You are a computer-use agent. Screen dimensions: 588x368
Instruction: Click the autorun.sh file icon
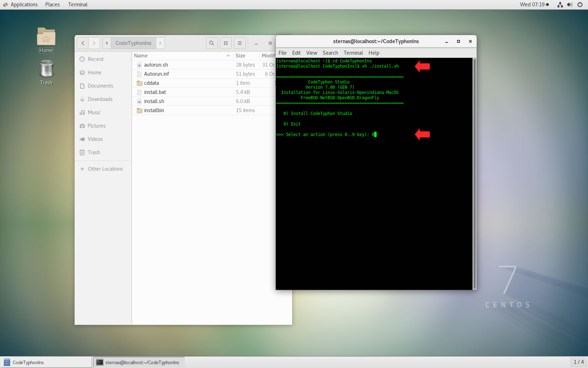click(x=139, y=65)
